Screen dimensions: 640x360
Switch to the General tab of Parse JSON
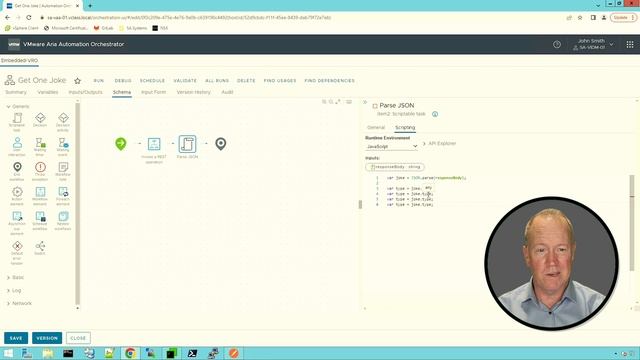[376, 128]
